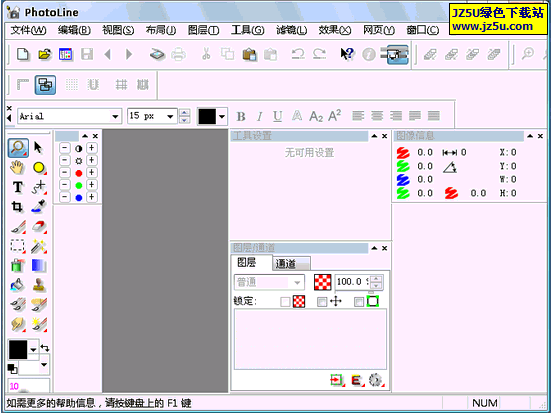Align text left in text toolbar
551x413 pixels.
[358, 116]
